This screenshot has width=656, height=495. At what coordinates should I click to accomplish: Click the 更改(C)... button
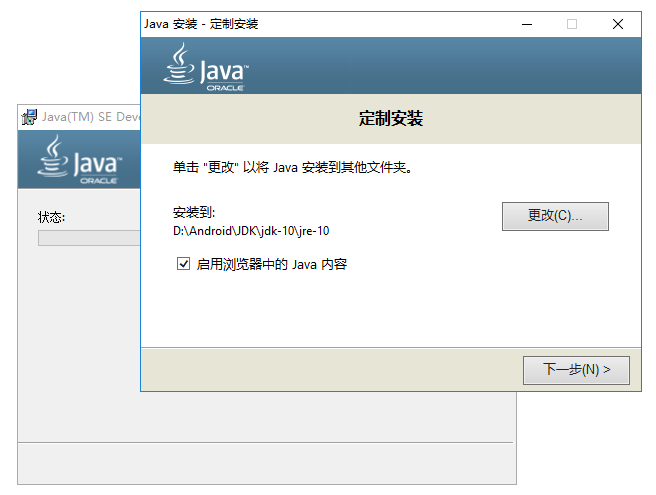pos(555,216)
